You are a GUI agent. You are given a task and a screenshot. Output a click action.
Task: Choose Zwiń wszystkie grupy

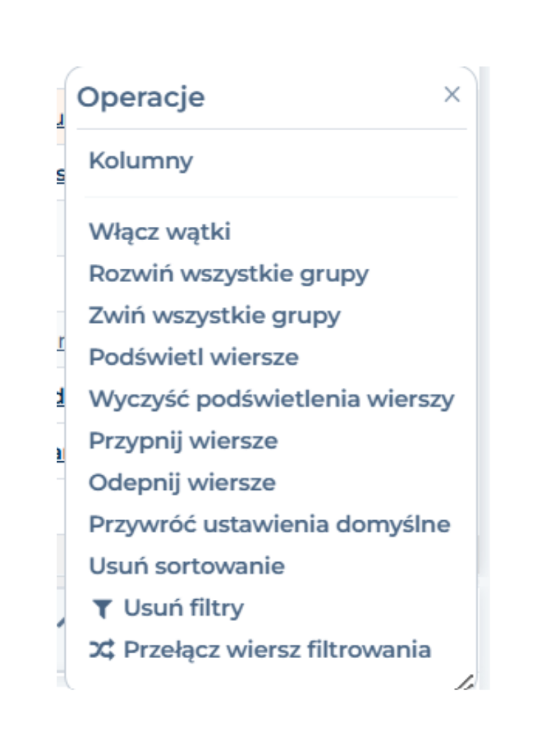click(215, 316)
